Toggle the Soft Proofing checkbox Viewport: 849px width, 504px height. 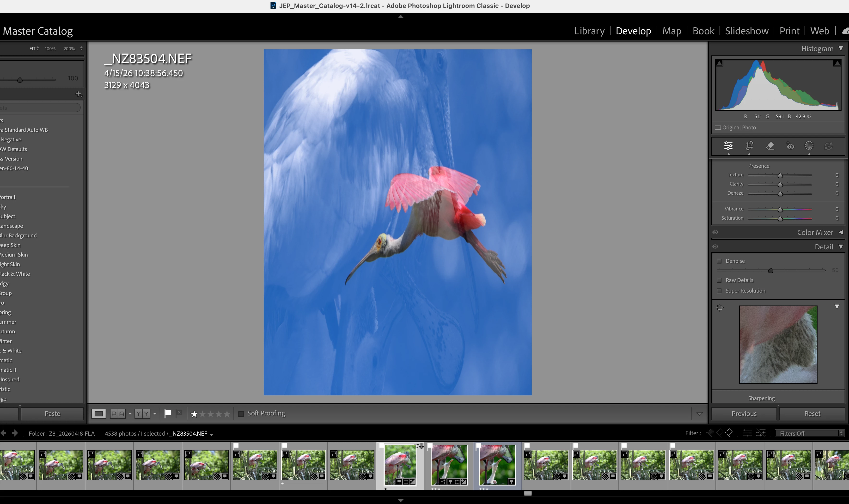pyautogui.click(x=241, y=413)
